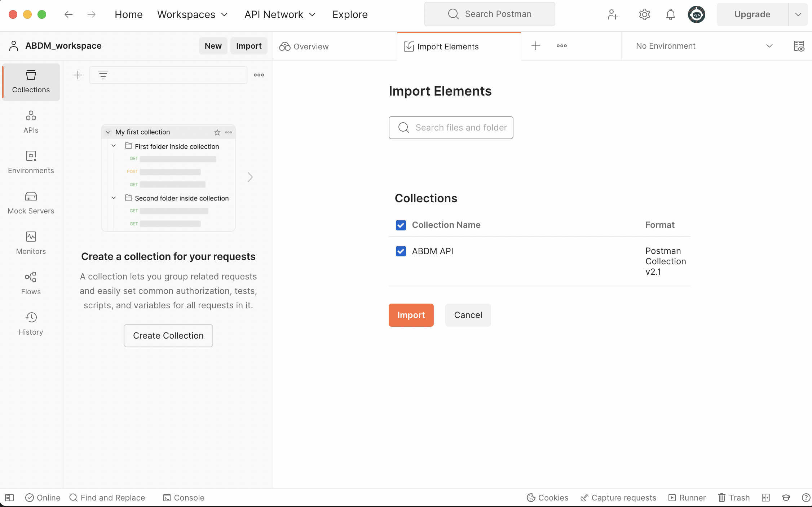Open Trash from the status bar
The height and width of the screenshot is (507, 812).
click(734, 498)
